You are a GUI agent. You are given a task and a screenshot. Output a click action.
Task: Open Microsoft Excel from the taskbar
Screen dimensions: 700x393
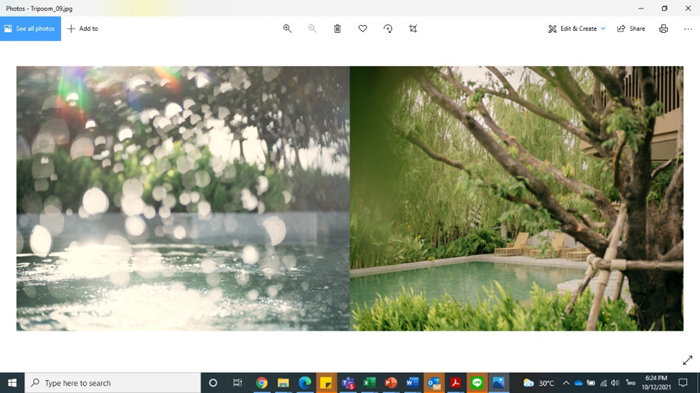(x=369, y=383)
